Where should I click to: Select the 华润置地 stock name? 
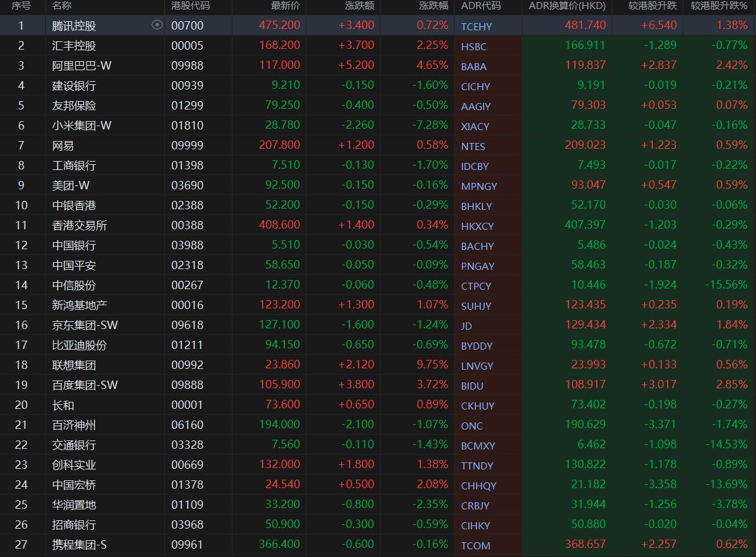[x=74, y=505]
